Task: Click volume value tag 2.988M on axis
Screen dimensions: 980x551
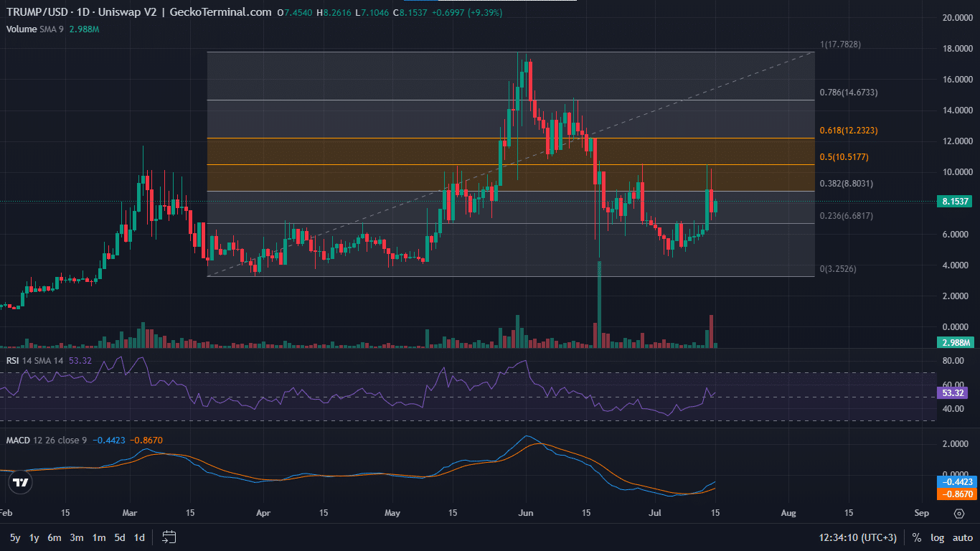Action: click(x=955, y=342)
